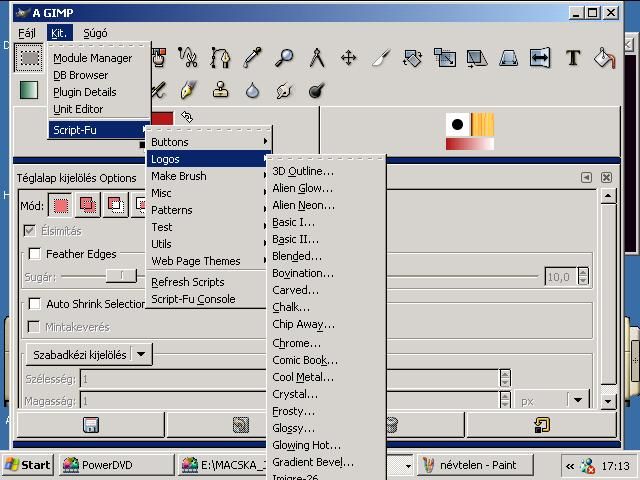Image resolution: width=640 pixels, height=480 pixels.
Task: Select the Rotate tool
Action: click(x=412, y=58)
